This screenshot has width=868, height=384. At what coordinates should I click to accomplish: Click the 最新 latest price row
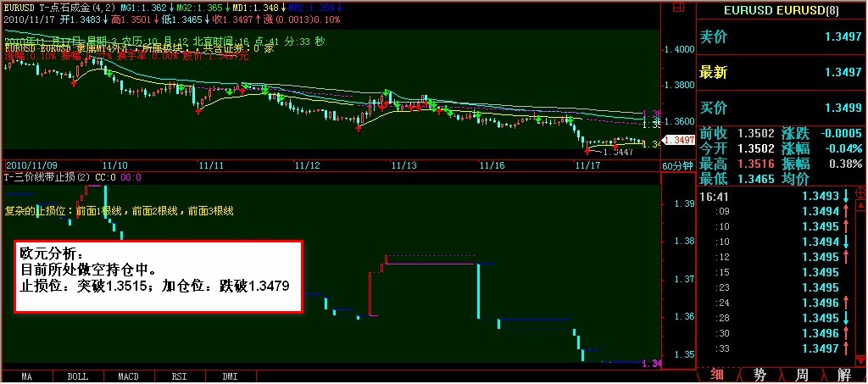[781, 73]
